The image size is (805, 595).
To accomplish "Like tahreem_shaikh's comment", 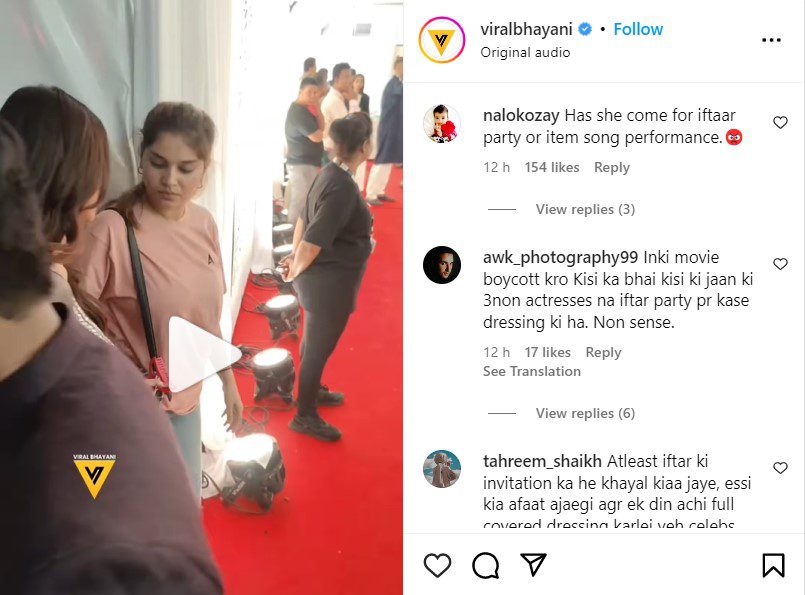I will pos(780,468).
